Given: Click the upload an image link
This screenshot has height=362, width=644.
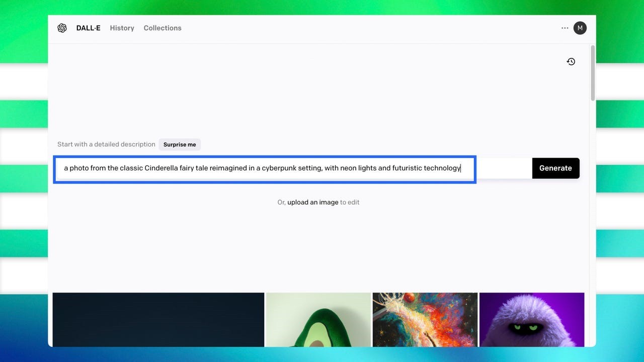Looking at the screenshot, I should pyautogui.click(x=312, y=203).
